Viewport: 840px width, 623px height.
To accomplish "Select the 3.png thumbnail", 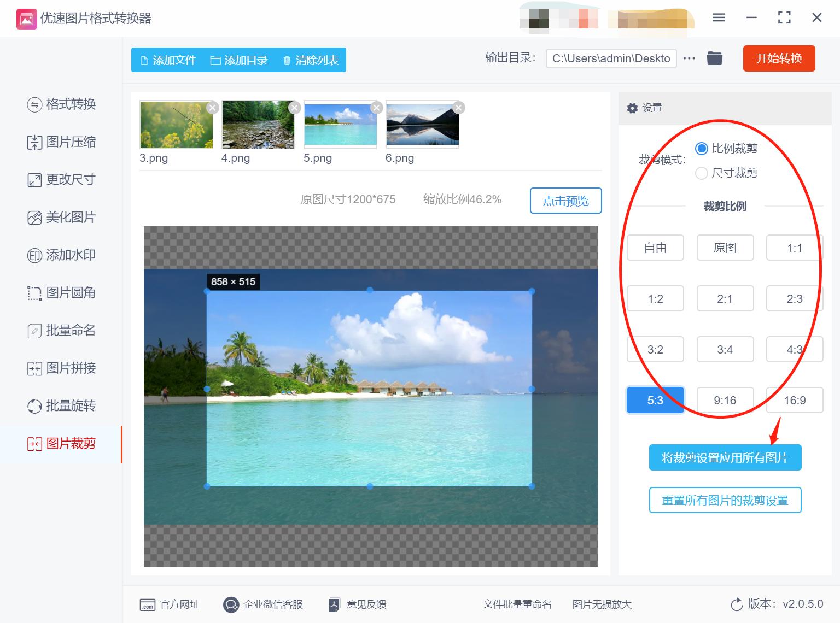I will point(177,125).
